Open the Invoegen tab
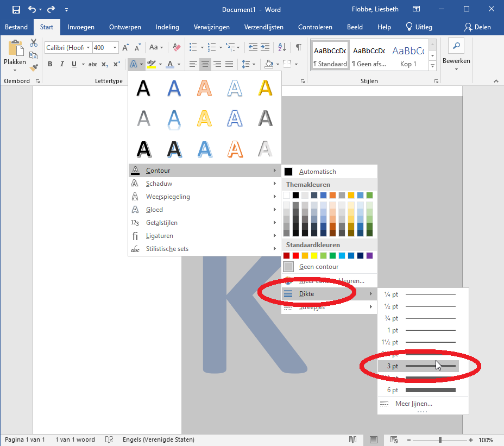The height and width of the screenshot is (446, 504). point(81,27)
